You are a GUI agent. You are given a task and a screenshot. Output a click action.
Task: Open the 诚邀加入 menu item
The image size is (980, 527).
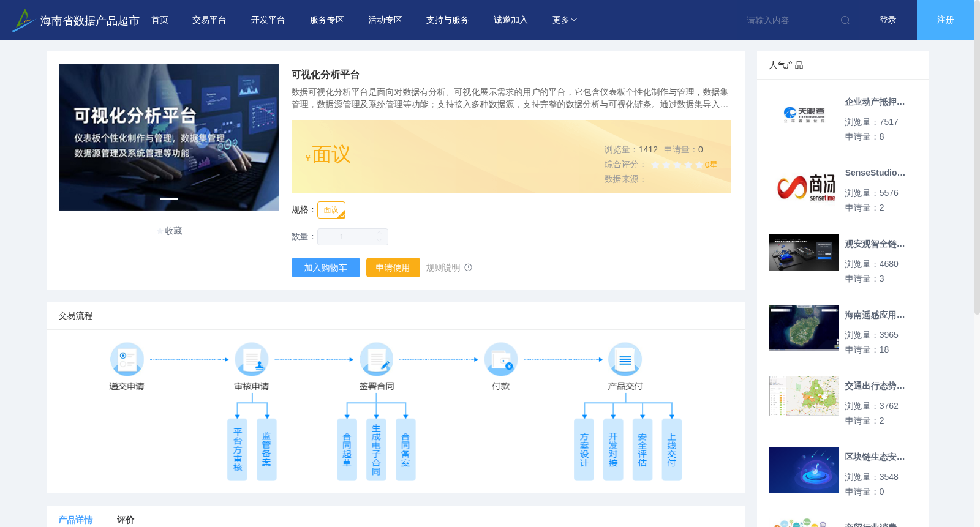pyautogui.click(x=511, y=20)
